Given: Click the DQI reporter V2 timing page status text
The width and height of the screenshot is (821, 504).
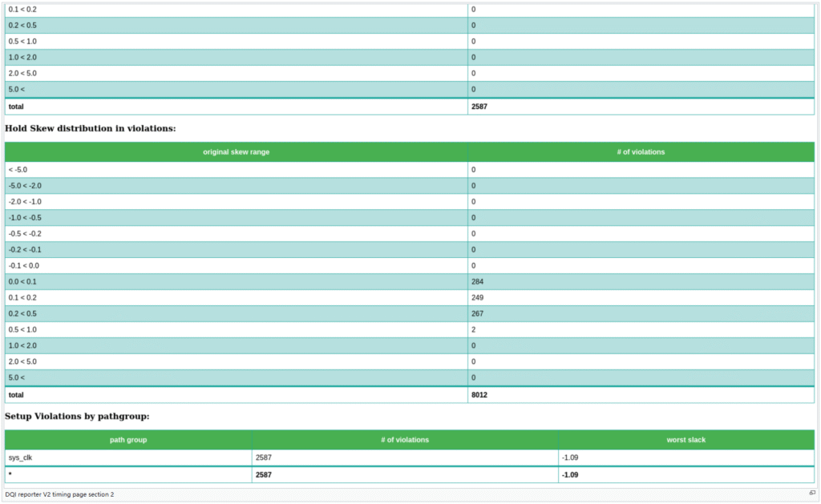Looking at the screenshot, I should tap(59, 494).
